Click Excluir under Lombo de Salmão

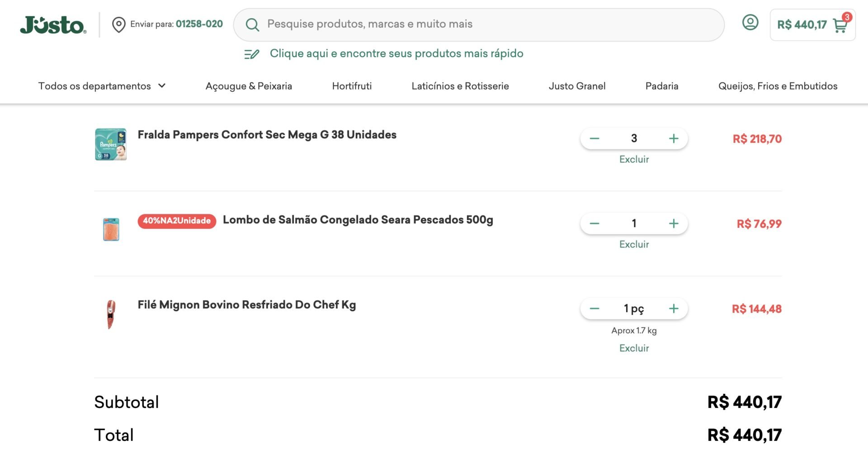click(634, 244)
